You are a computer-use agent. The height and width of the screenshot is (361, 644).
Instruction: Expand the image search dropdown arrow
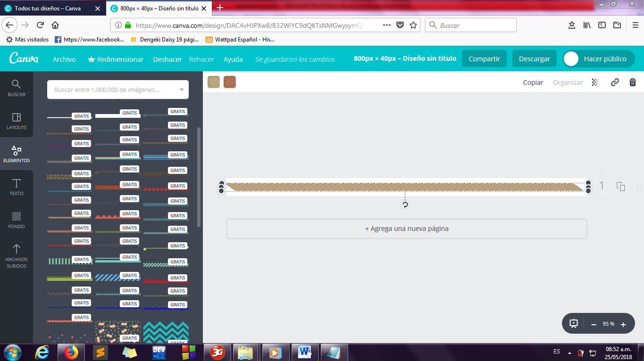[x=182, y=90]
